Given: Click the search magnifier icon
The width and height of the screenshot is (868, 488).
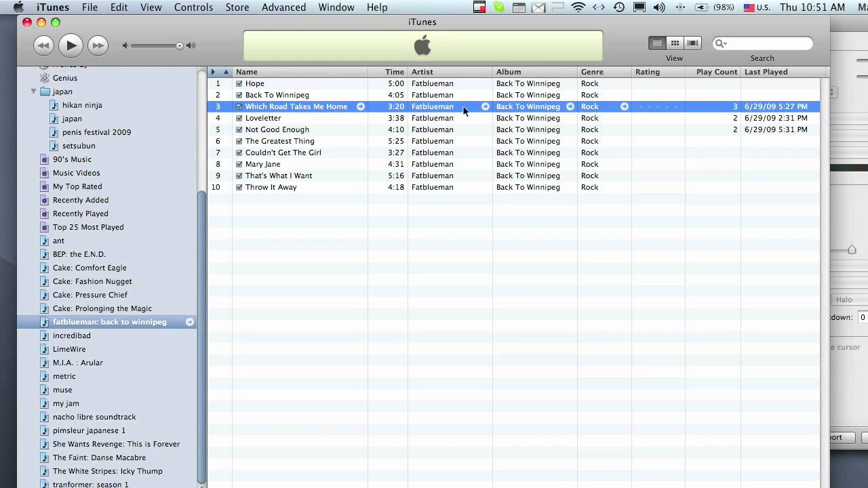Looking at the screenshot, I should [x=720, y=43].
